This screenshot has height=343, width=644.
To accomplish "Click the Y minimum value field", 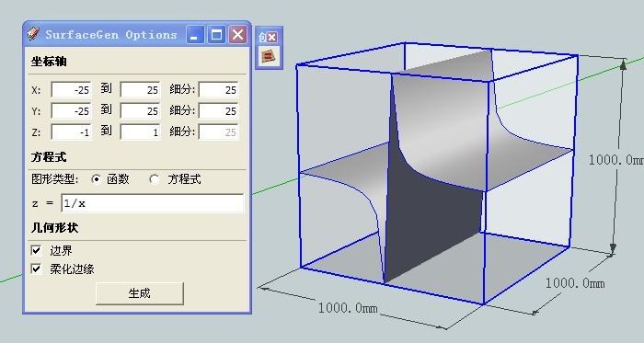I will [71, 110].
